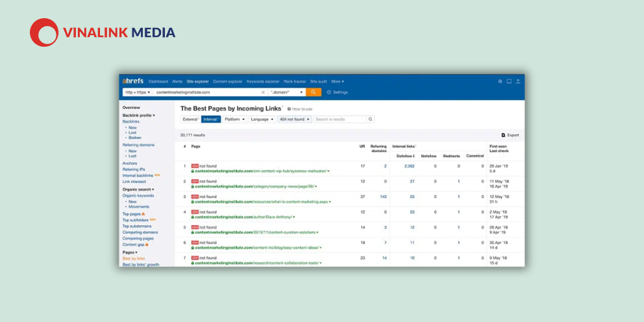Click the ahrefs logo
This screenshot has height=322, width=644.
(x=132, y=81)
